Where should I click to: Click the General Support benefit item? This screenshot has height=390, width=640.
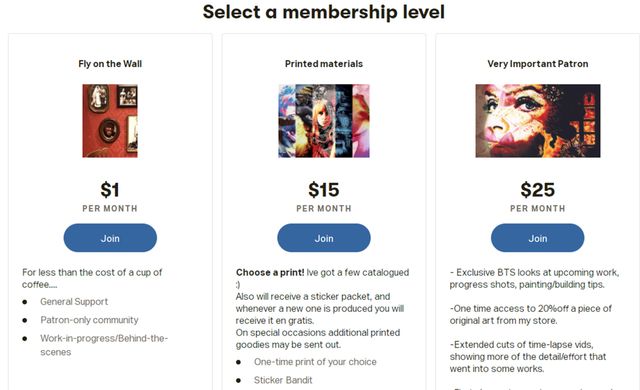(x=74, y=301)
